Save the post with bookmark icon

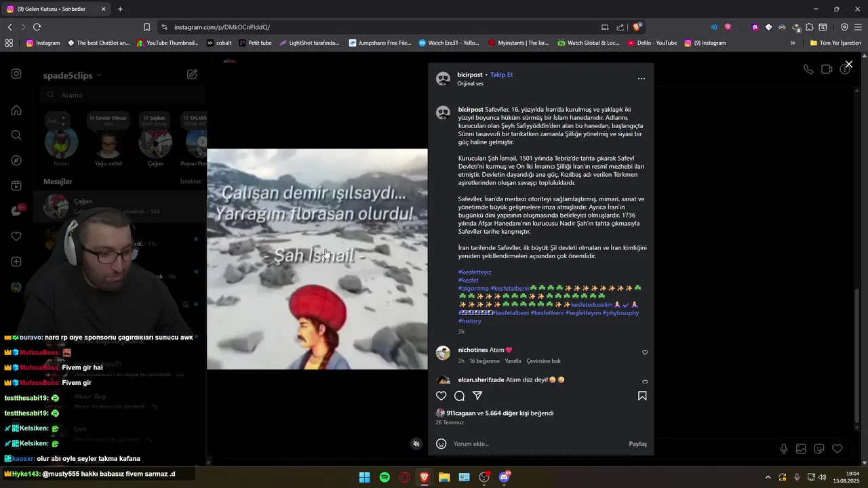(x=642, y=396)
